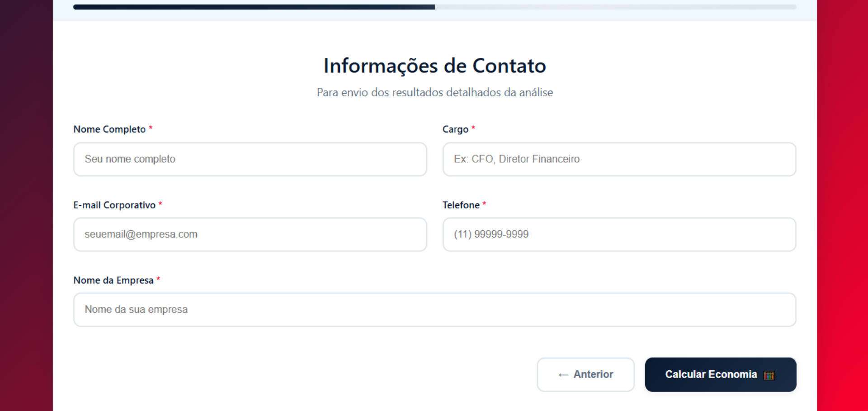Focus the Nome Completo input field
The image size is (868, 411).
click(x=250, y=159)
